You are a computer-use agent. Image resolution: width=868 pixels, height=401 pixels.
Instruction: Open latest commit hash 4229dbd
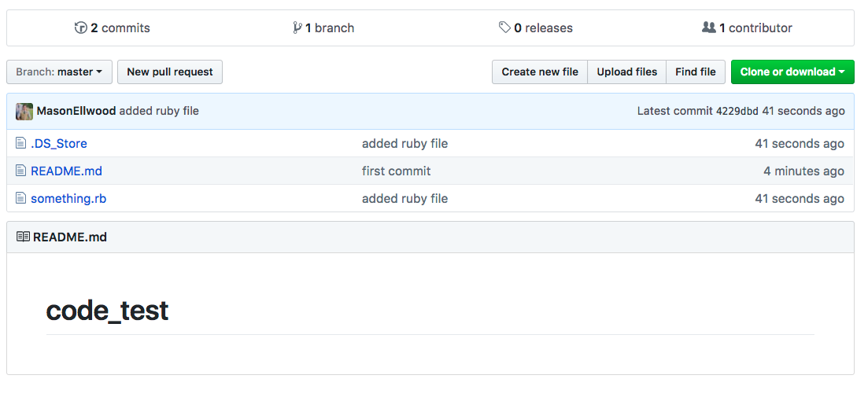737,111
